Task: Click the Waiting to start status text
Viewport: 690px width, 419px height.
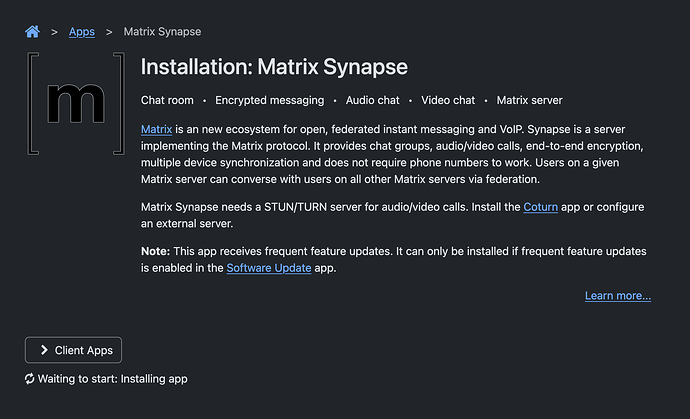Action: 113,379
